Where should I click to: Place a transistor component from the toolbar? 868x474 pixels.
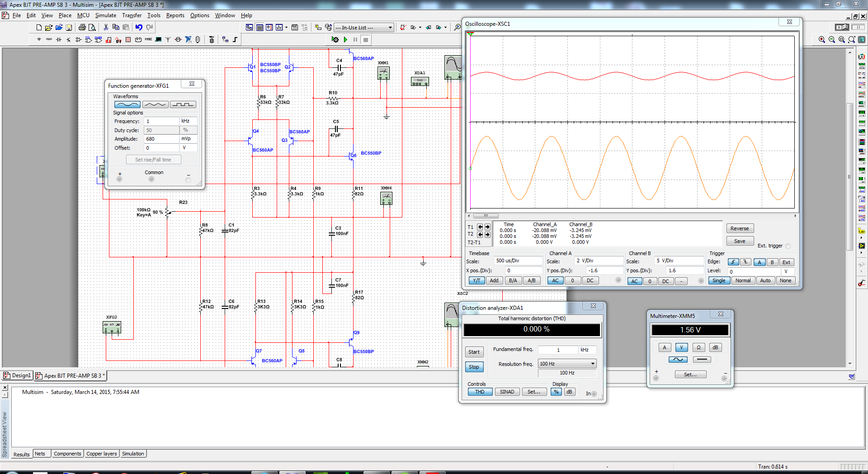click(69, 40)
